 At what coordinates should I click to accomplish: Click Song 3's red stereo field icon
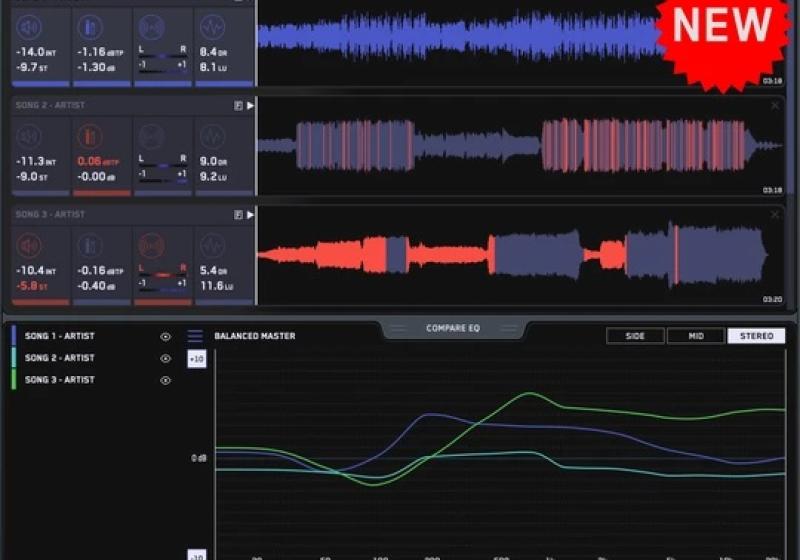click(x=152, y=246)
